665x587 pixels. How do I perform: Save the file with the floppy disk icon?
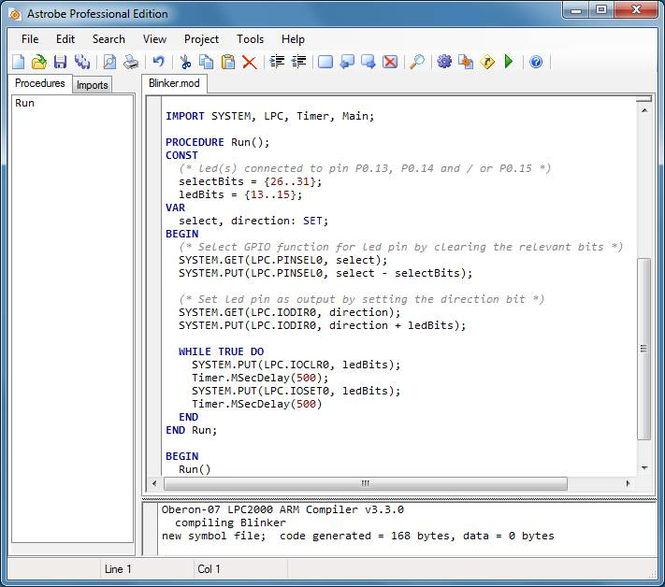tap(60, 62)
